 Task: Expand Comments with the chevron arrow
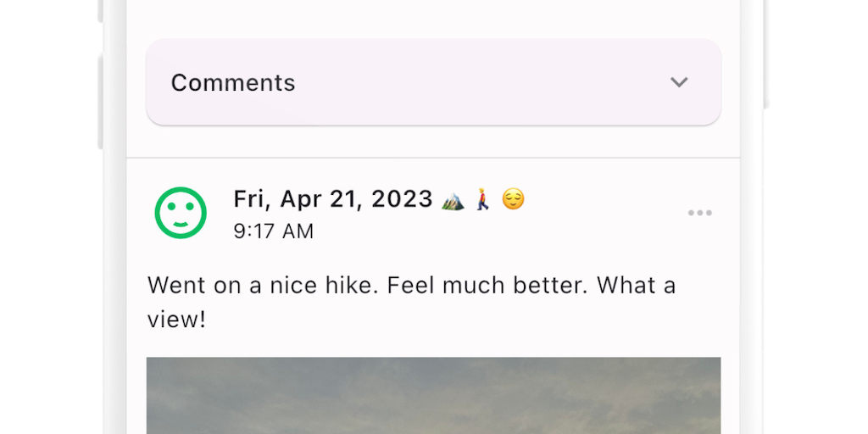click(679, 82)
